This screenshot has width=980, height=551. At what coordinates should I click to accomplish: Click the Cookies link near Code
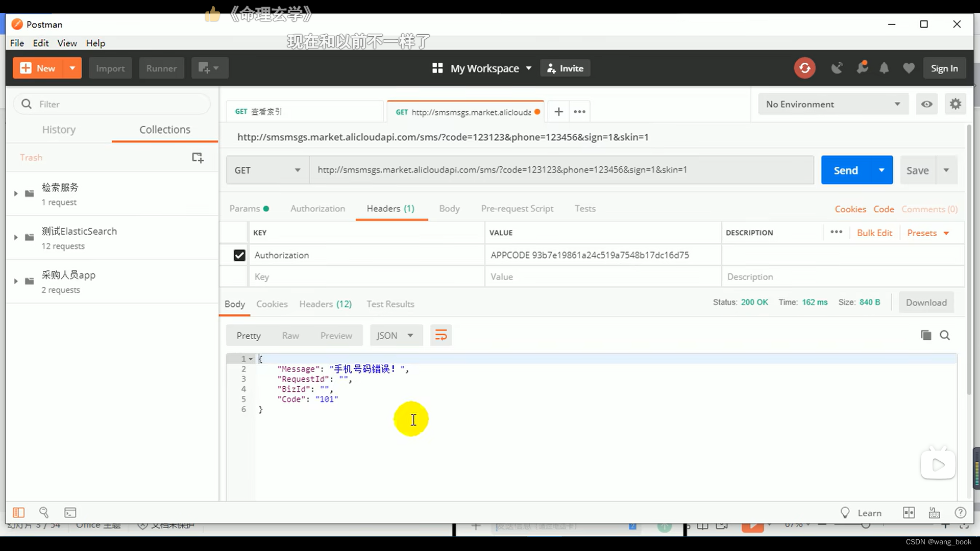[x=850, y=209]
